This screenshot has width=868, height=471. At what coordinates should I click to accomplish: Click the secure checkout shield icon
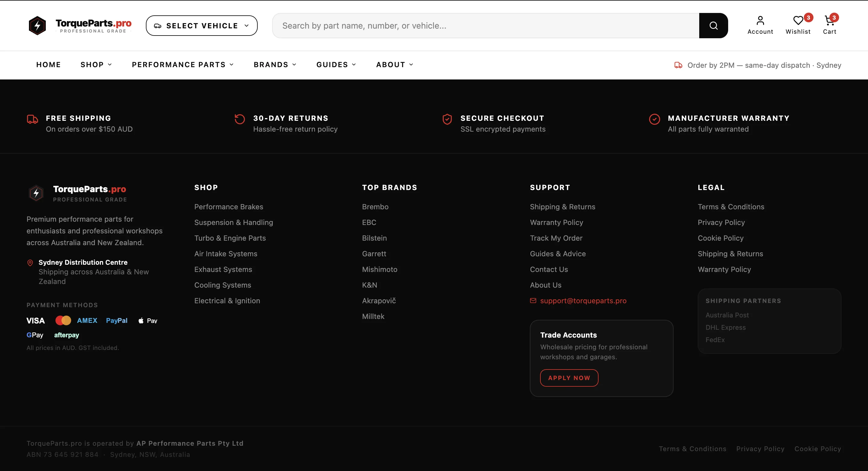click(447, 119)
